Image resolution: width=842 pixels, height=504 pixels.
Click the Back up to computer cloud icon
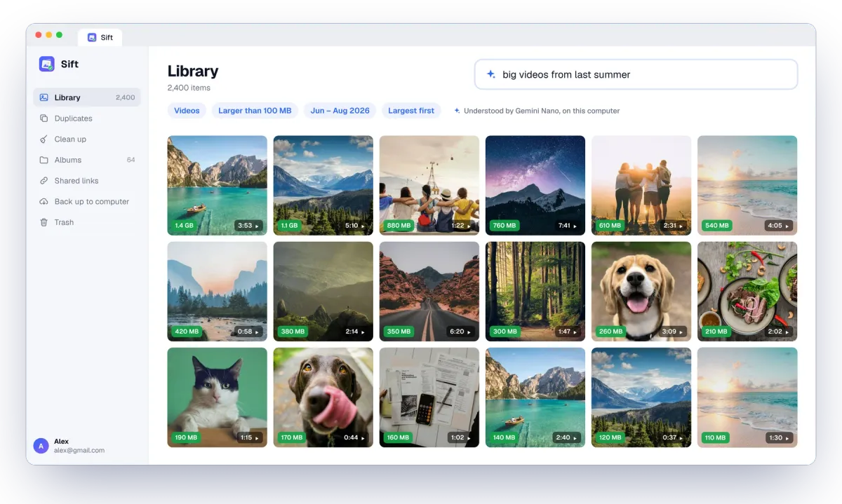coord(44,201)
